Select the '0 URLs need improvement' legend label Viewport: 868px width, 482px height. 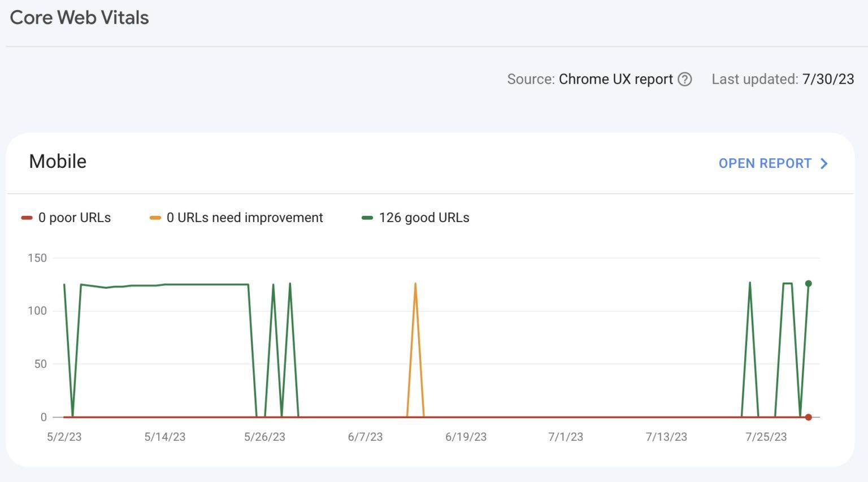point(244,218)
